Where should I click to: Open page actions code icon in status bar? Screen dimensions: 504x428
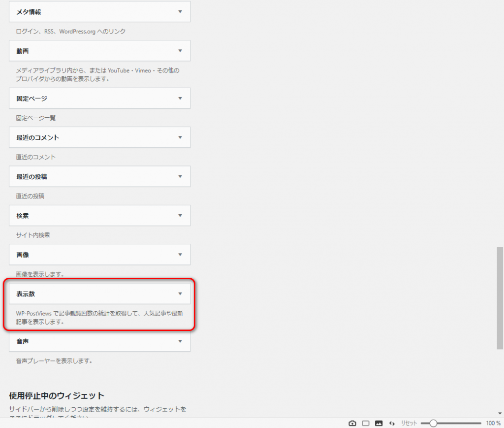pos(392,423)
